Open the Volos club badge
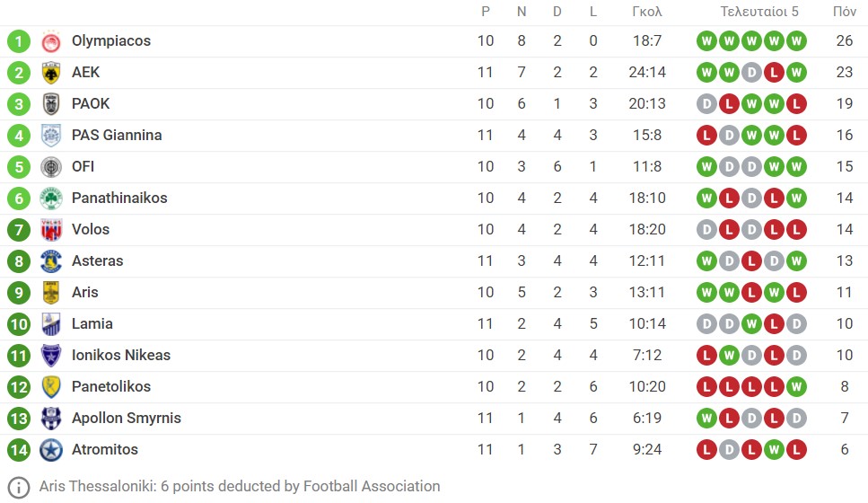 point(51,230)
